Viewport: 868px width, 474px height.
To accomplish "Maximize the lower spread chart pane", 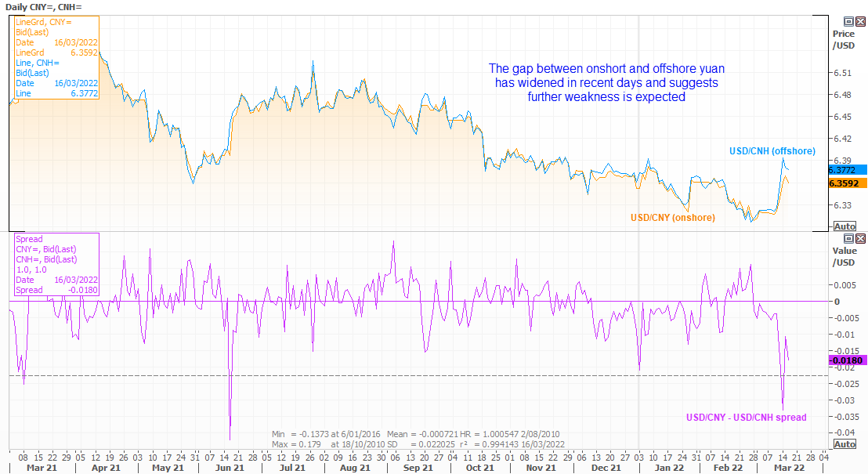I will coord(848,238).
